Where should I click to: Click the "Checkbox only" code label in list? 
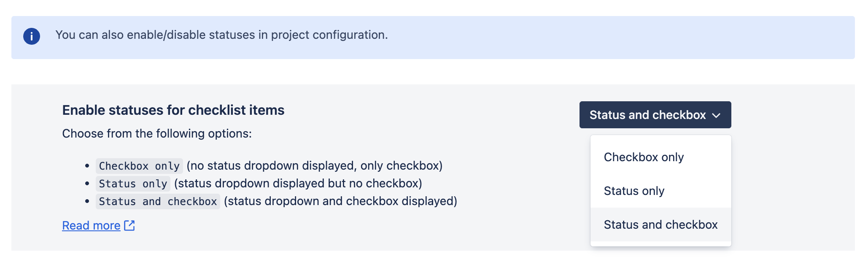tap(139, 166)
